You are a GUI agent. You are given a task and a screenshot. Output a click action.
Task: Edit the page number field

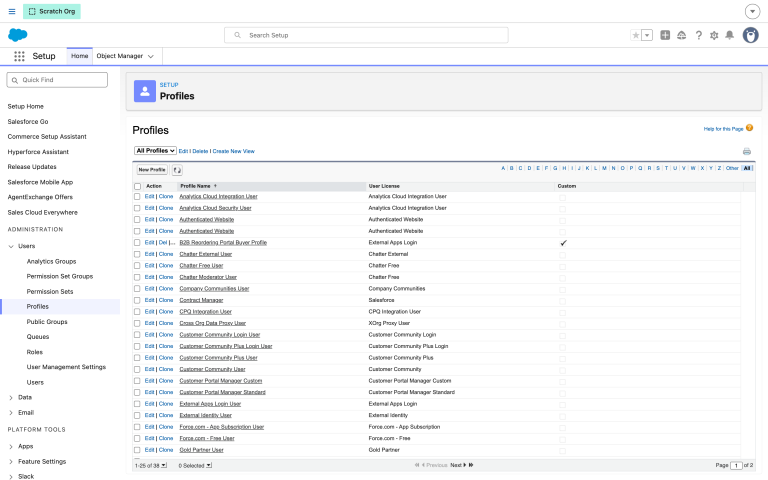736,465
